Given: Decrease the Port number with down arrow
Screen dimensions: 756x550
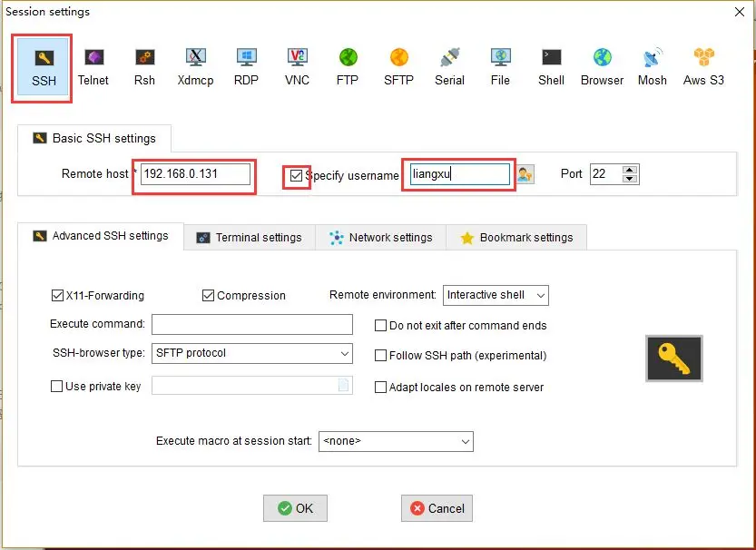Looking at the screenshot, I should pyautogui.click(x=629, y=179).
